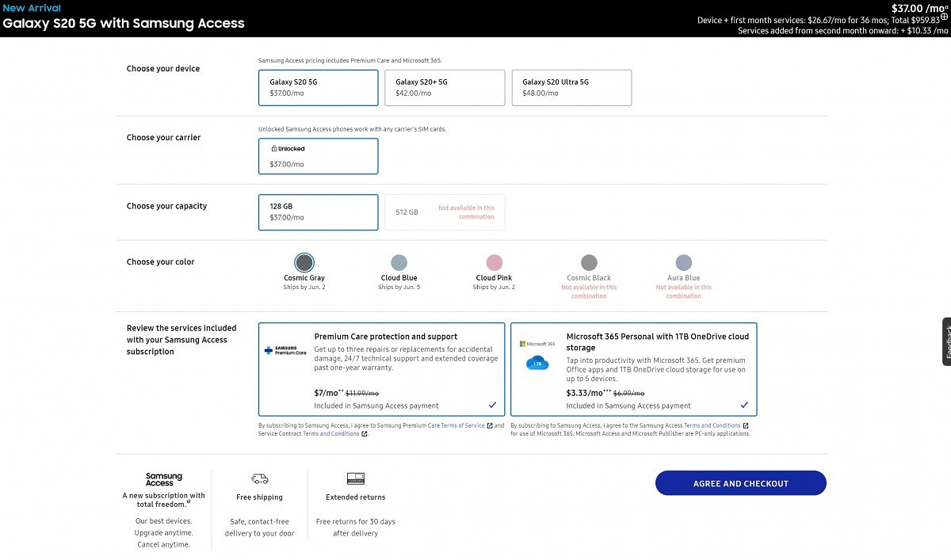Click the Cosmic Black color swatch

click(x=589, y=262)
